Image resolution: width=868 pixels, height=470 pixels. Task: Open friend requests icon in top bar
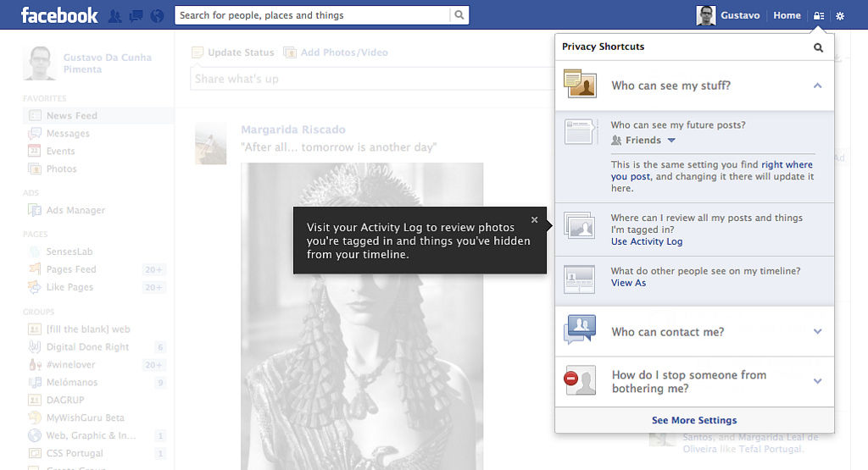pos(114,15)
